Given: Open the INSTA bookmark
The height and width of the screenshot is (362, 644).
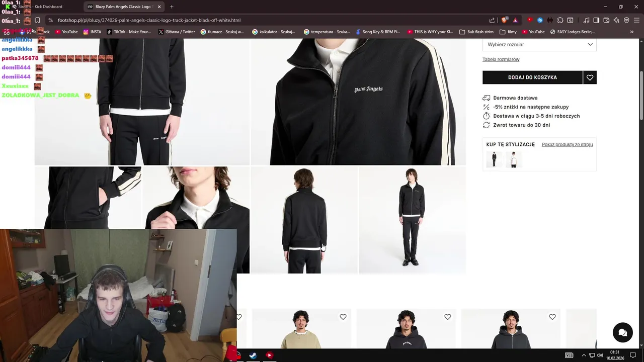Looking at the screenshot, I should click(x=92, y=32).
